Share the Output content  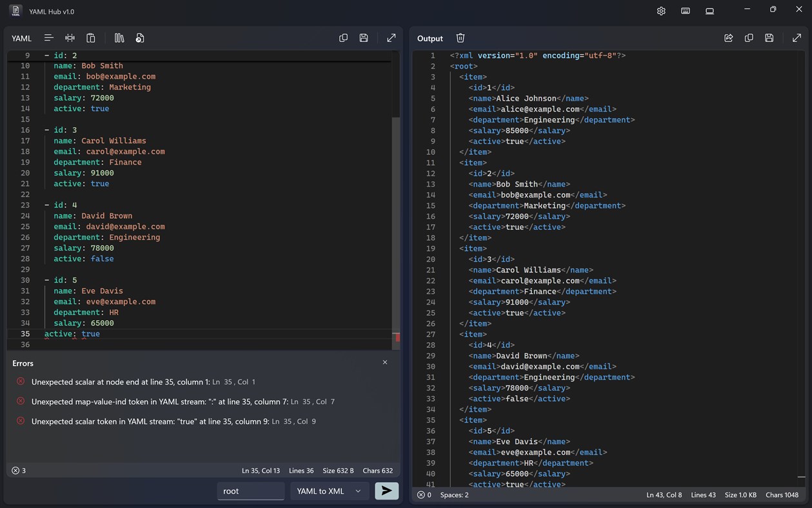728,38
